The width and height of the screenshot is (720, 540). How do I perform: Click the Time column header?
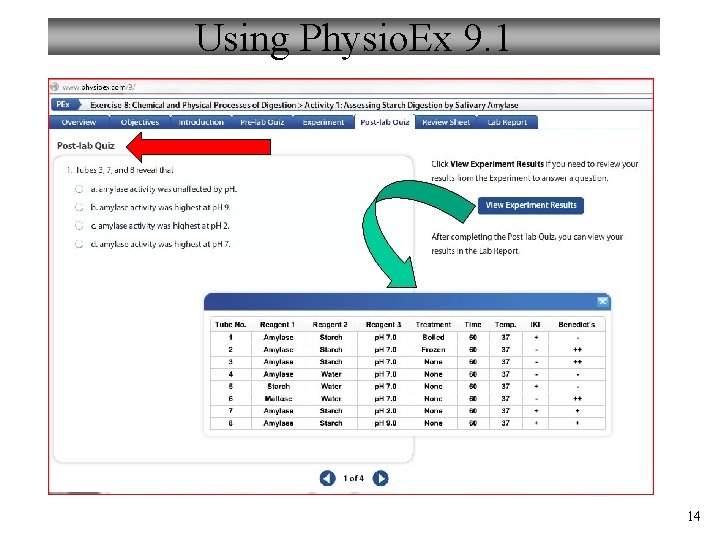473,324
